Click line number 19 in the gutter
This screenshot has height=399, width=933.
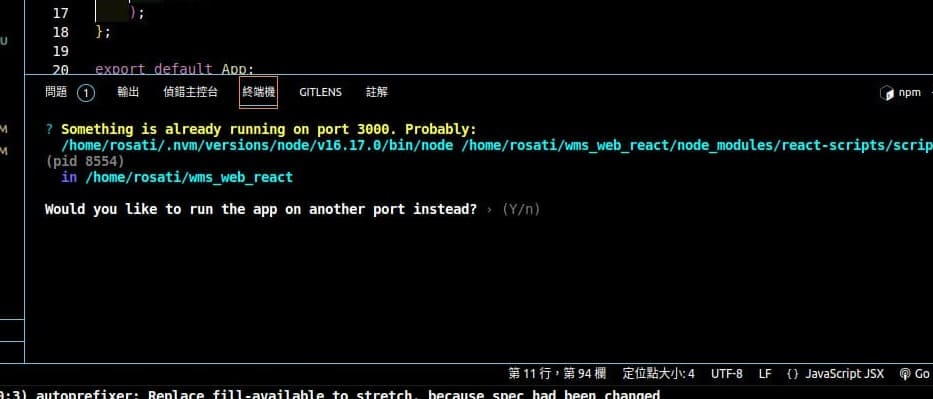(61, 51)
